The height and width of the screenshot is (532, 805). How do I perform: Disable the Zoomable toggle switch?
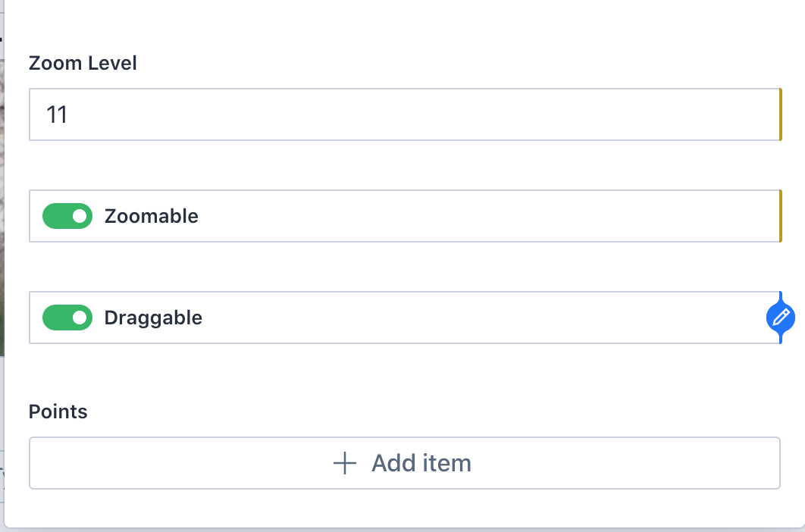pyautogui.click(x=67, y=216)
